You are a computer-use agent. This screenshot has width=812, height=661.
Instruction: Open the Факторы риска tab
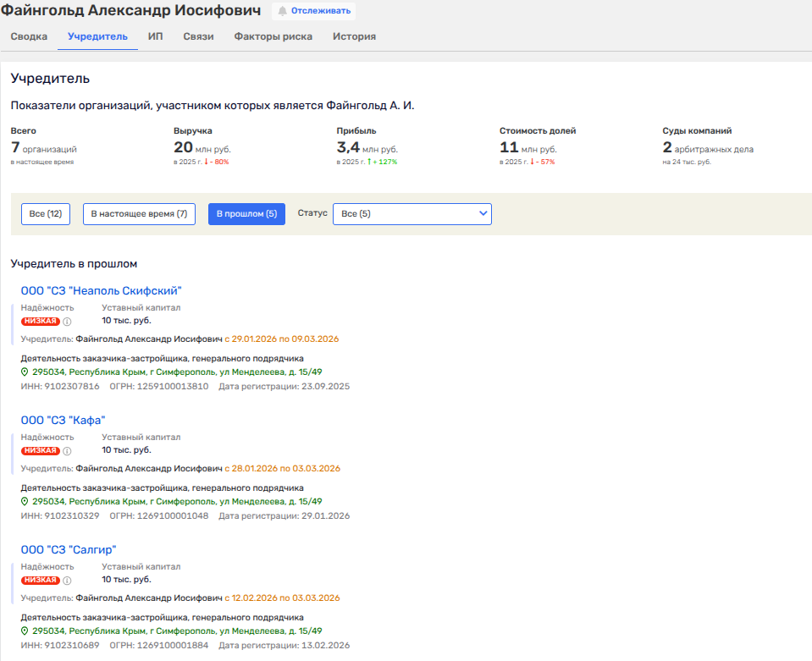273,36
